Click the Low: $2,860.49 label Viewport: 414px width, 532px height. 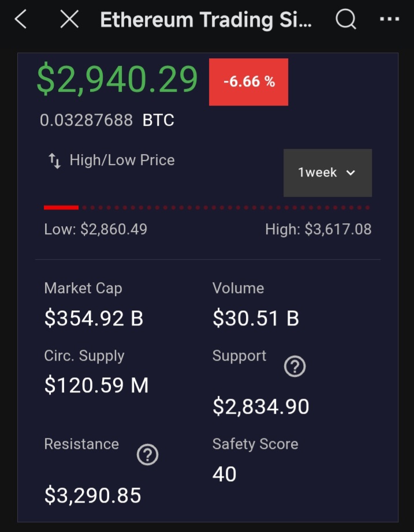[96, 230]
